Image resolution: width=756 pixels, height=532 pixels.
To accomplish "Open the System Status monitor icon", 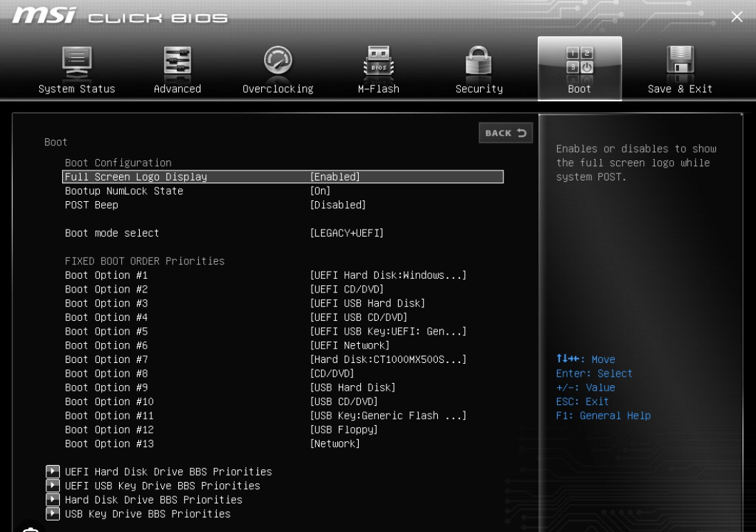I will [x=76, y=62].
